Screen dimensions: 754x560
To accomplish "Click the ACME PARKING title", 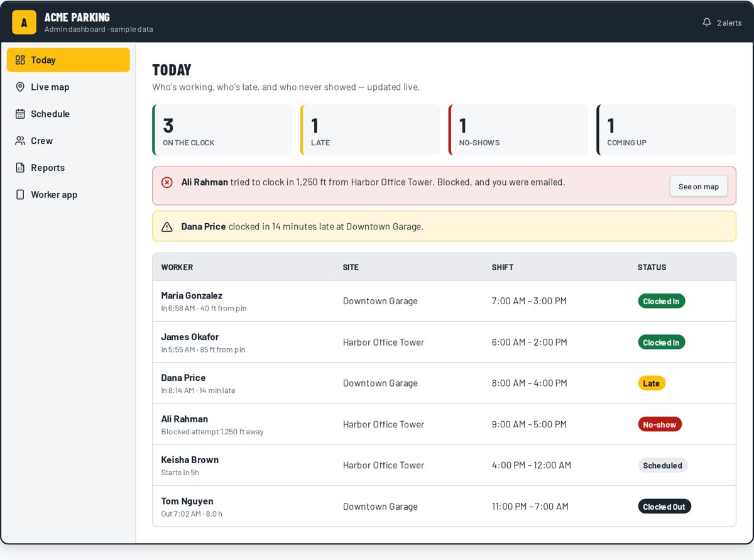I will point(77,18).
